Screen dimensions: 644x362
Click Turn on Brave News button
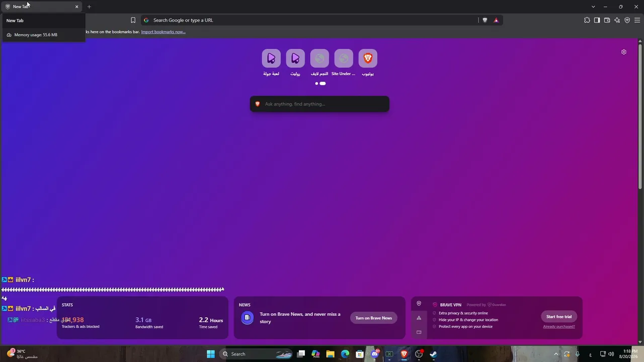click(x=374, y=318)
